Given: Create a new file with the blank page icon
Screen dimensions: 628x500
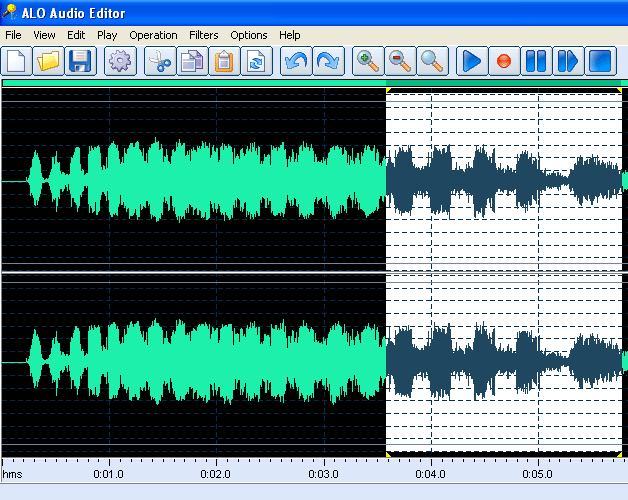Looking at the screenshot, I should [16, 61].
